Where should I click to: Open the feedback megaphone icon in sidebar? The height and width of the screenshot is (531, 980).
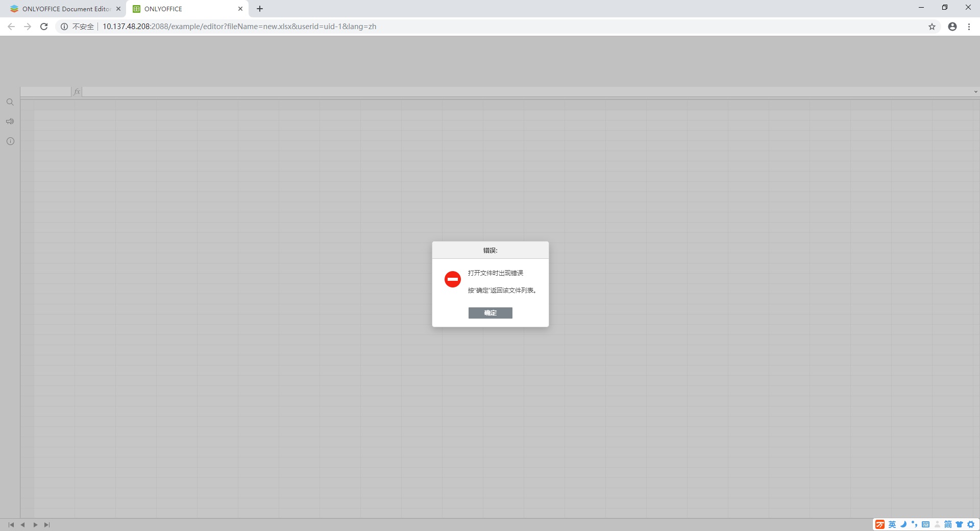point(10,122)
